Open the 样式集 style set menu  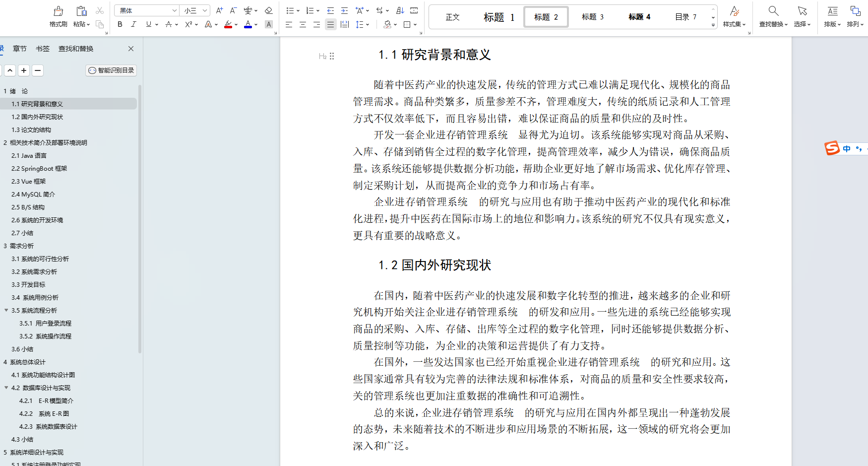click(734, 17)
